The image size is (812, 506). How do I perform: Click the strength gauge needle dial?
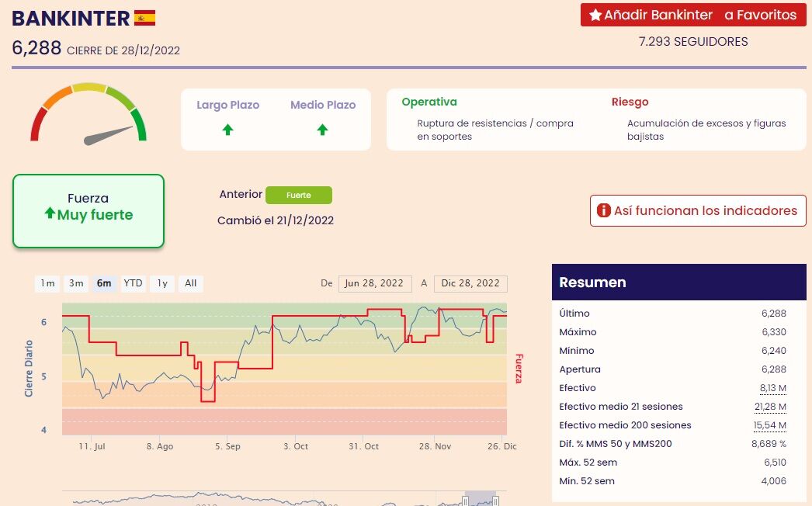[x=88, y=113]
